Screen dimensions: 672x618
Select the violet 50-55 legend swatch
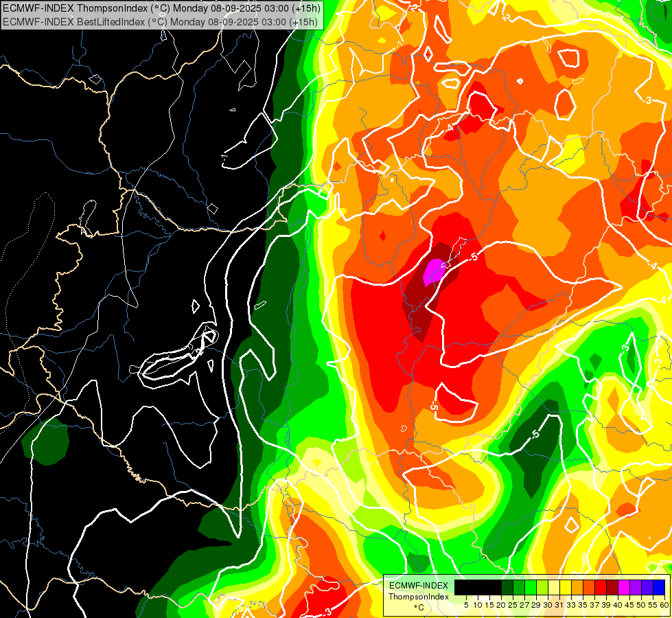[x=647, y=588]
